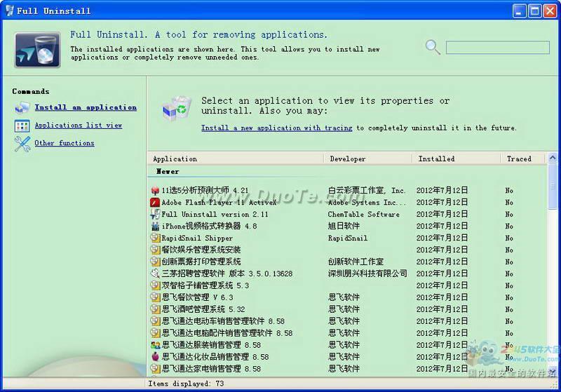Click the 创新票据打印管理系统 icon
This screenshot has height=392, width=561.
pos(155,262)
